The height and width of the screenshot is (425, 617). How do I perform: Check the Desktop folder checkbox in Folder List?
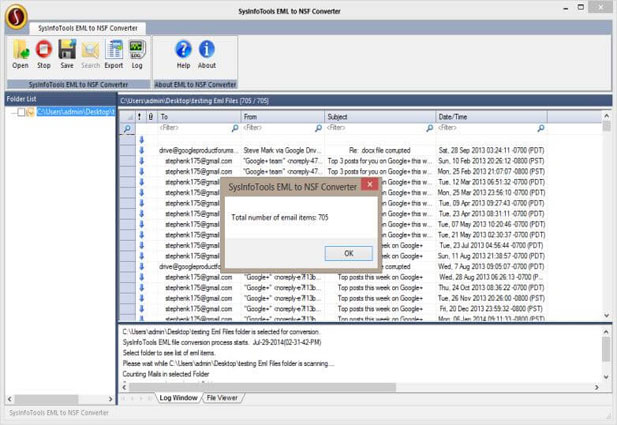pyautogui.click(x=21, y=112)
